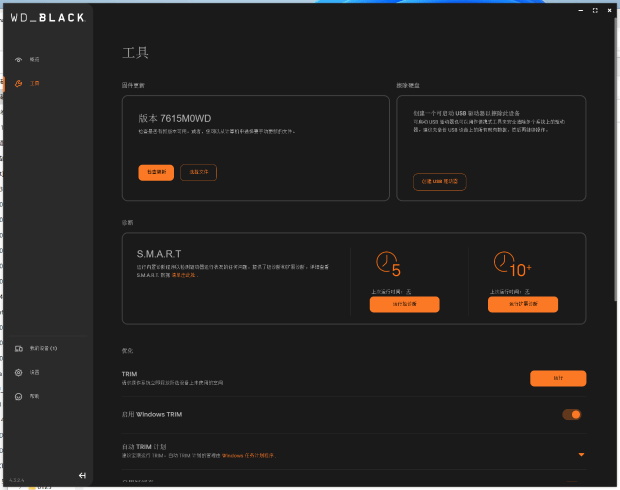Viewport: 620px width, 490px height.
Task: Click the 优化 section label
Action: (x=127, y=351)
